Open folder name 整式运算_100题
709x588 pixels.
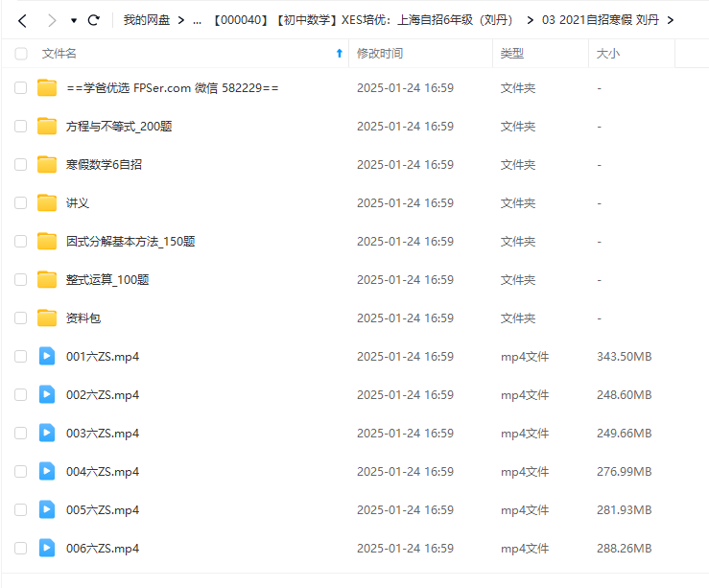[x=107, y=280]
